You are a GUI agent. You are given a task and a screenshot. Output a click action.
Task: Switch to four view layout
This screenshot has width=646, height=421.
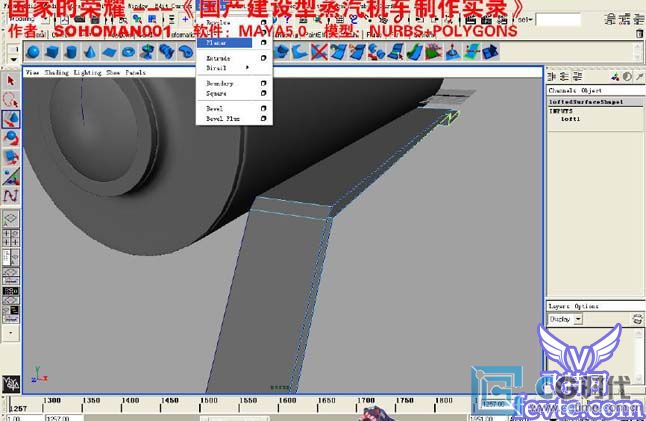(x=11, y=238)
